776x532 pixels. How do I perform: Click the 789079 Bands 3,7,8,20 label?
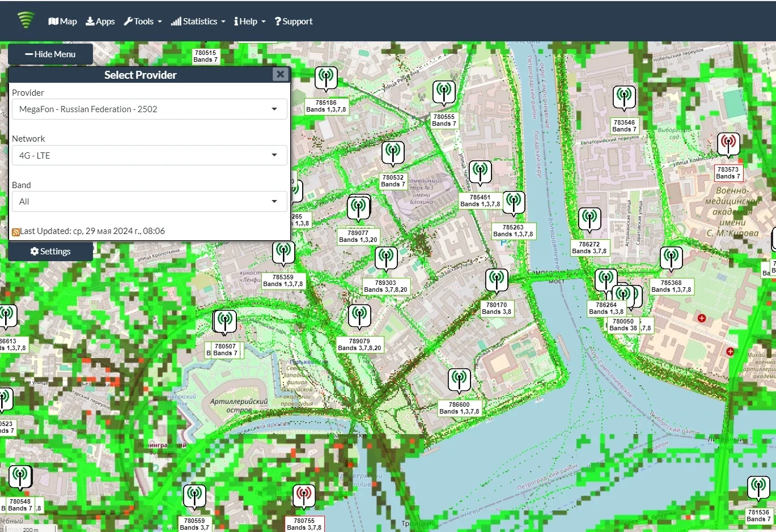(359, 344)
